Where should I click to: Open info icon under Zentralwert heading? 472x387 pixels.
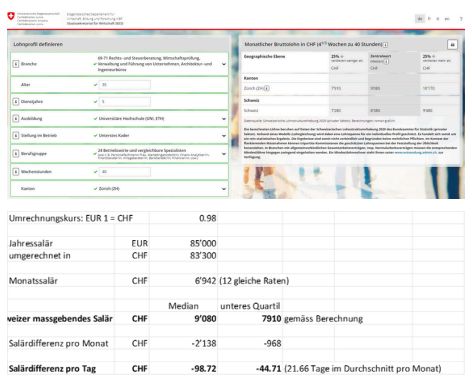(386, 61)
